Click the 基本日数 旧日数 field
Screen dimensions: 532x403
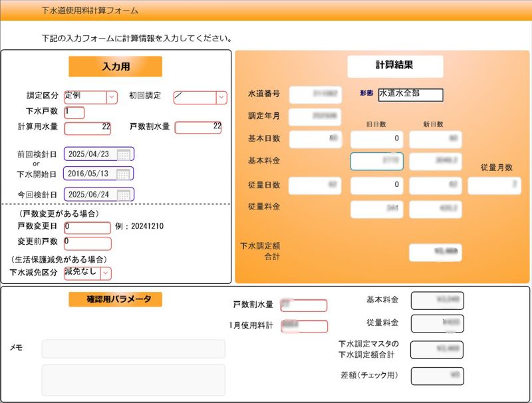(376, 139)
